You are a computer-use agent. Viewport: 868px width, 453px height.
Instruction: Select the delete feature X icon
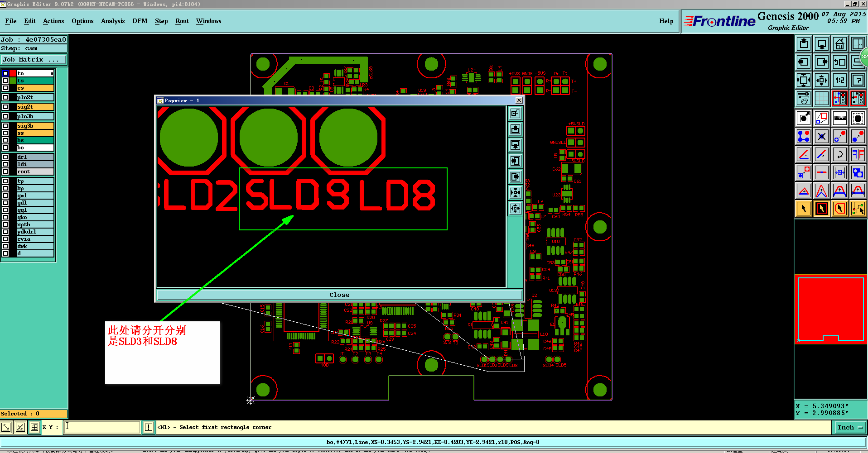pos(822,136)
